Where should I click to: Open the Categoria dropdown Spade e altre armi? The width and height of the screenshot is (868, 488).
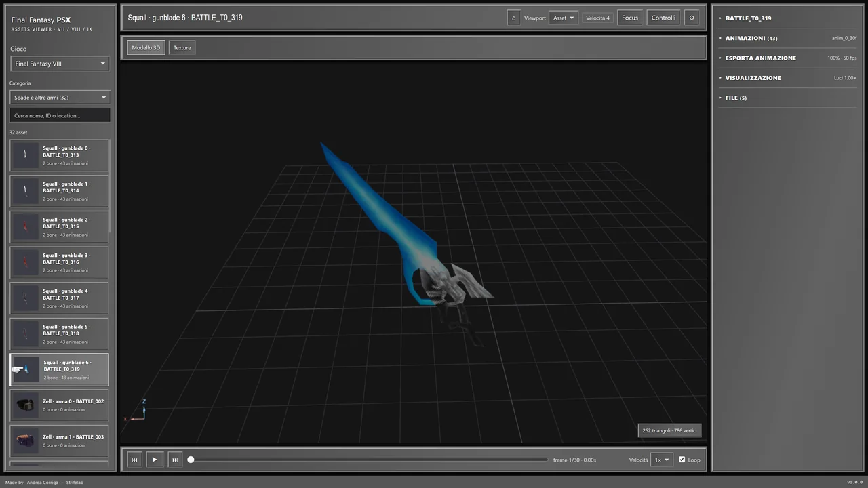60,98
